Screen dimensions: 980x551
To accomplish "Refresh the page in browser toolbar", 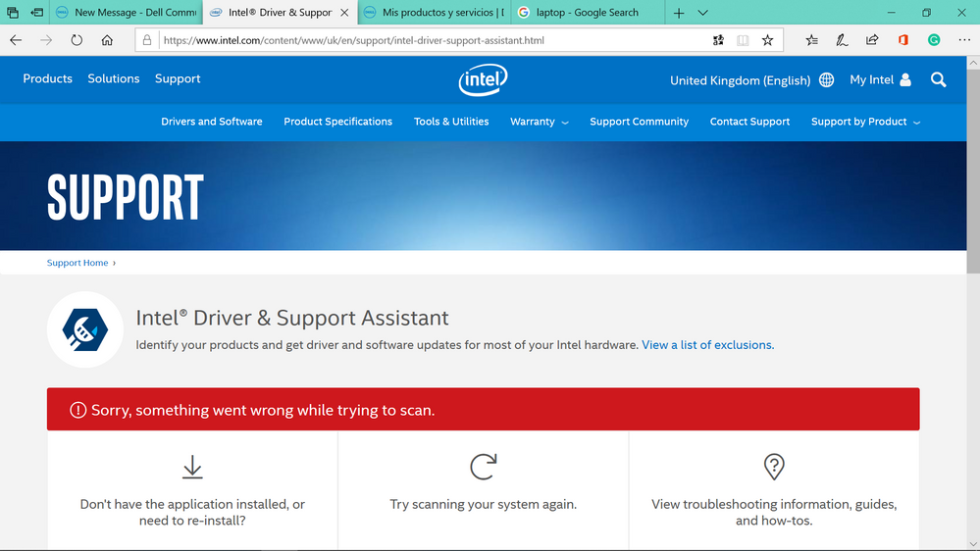I will click(77, 40).
